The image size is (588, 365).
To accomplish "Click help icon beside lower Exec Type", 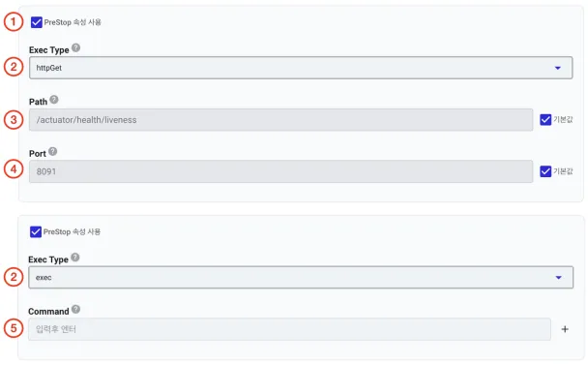I will [75, 258].
